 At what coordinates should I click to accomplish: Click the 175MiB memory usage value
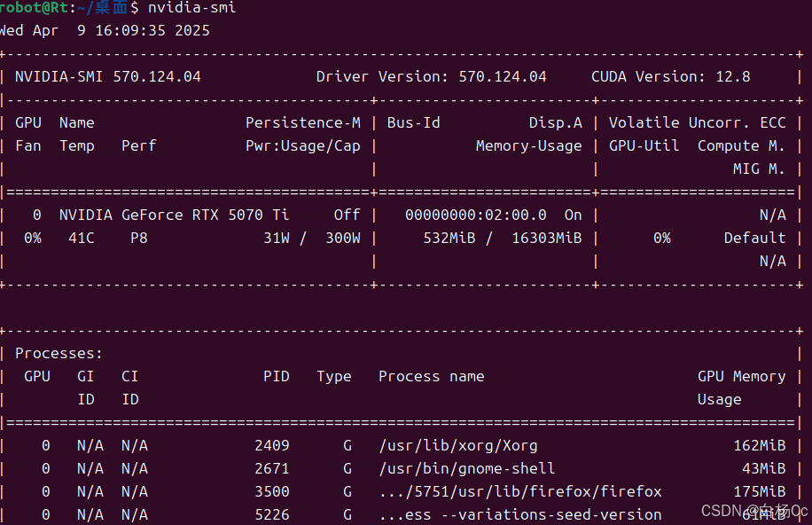[759, 492]
